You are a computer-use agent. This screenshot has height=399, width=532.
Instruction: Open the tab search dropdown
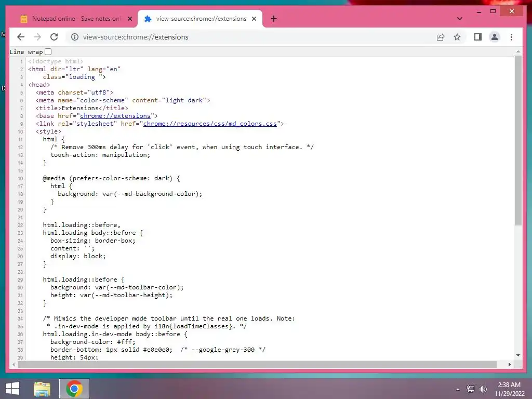click(459, 19)
